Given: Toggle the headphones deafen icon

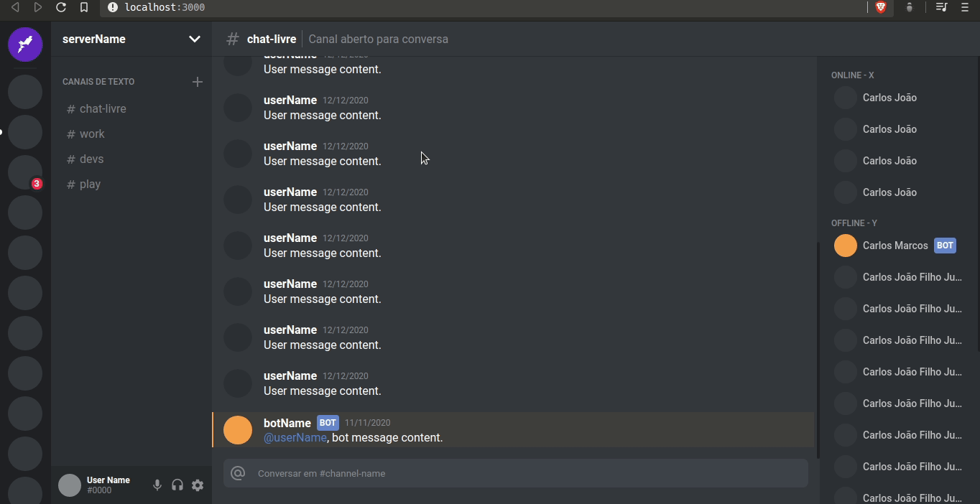Looking at the screenshot, I should click(177, 485).
